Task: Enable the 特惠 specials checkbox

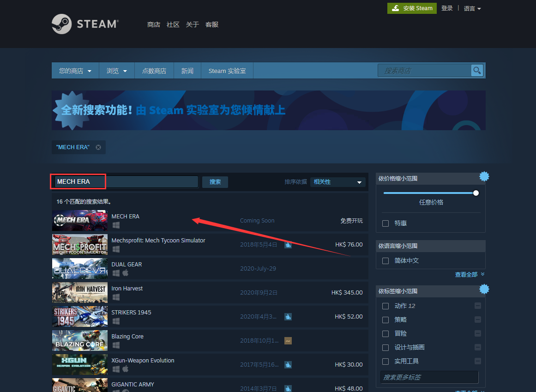Action: point(385,223)
